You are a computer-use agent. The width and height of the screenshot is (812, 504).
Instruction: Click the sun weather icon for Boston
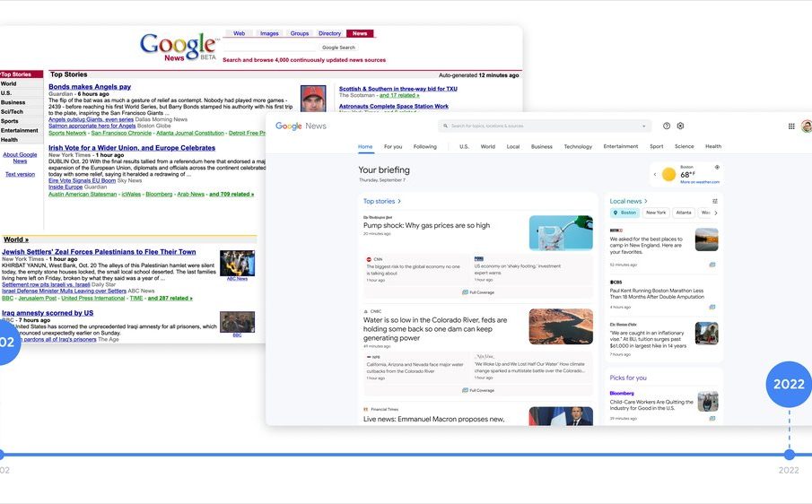669,174
